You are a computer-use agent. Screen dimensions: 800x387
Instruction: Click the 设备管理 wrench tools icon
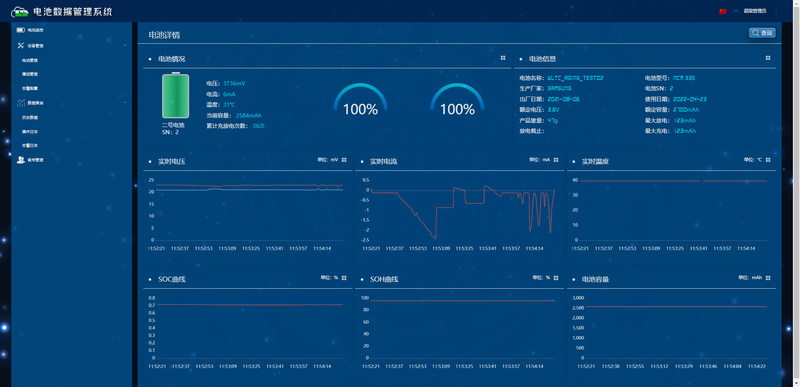[21, 45]
